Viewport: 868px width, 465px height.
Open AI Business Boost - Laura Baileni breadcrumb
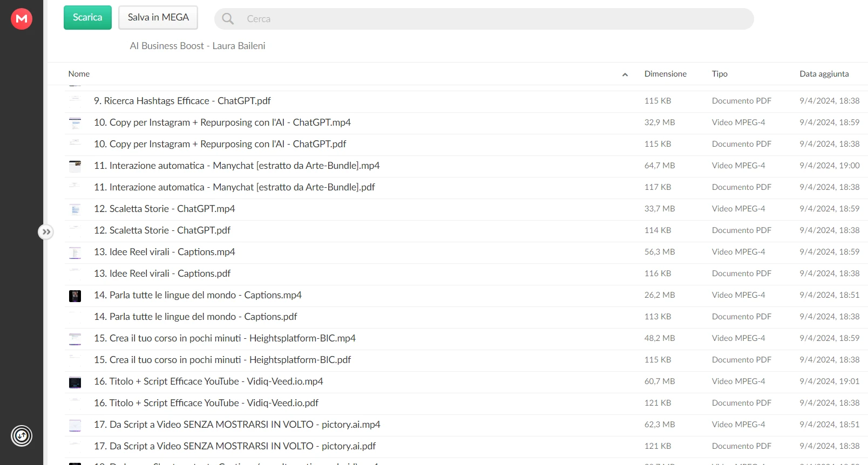pos(198,46)
